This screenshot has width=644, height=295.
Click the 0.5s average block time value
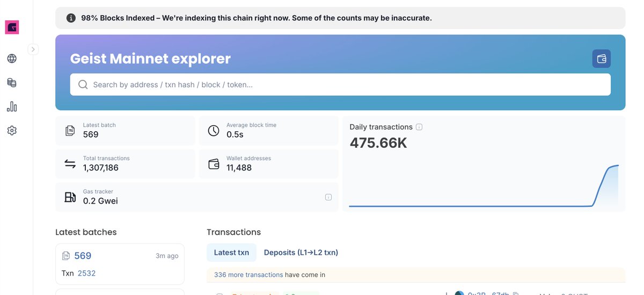tap(235, 134)
